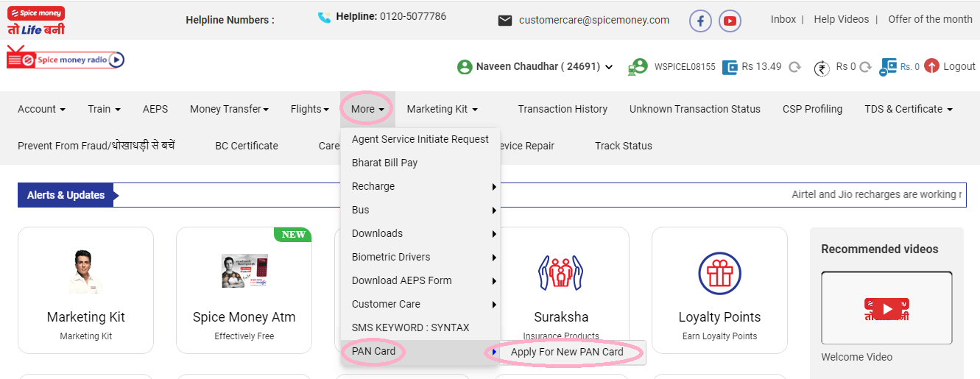Image resolution: width=980 pixels, height=379 pixels.
Task: Expand the Customer Care submenu
Action: tap(420, 304)
